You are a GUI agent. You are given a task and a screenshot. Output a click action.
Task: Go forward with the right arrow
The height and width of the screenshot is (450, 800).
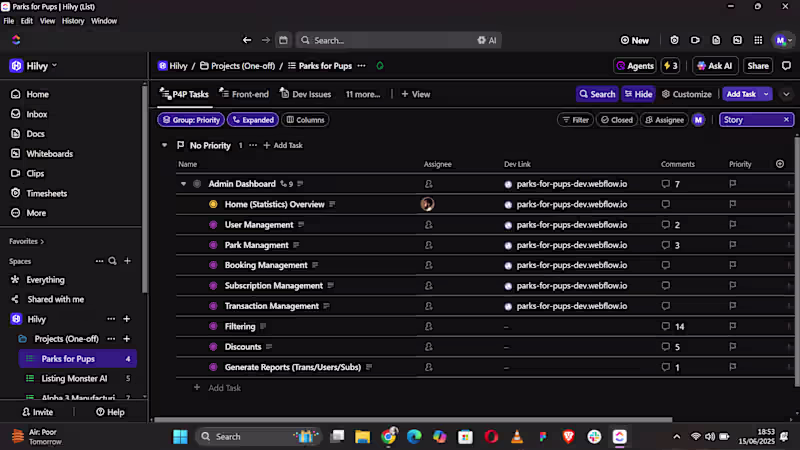tap(265, 40)
